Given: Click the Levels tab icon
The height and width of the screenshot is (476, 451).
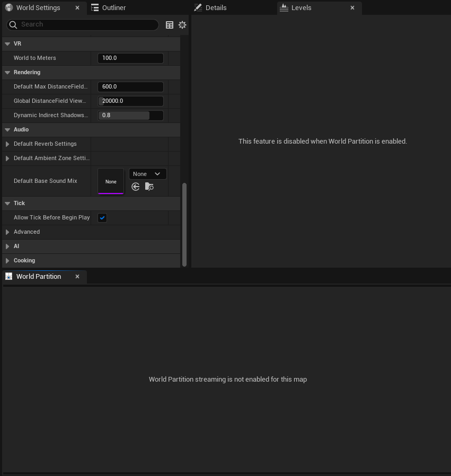Looking at the screenshot, I should (284, 7).
